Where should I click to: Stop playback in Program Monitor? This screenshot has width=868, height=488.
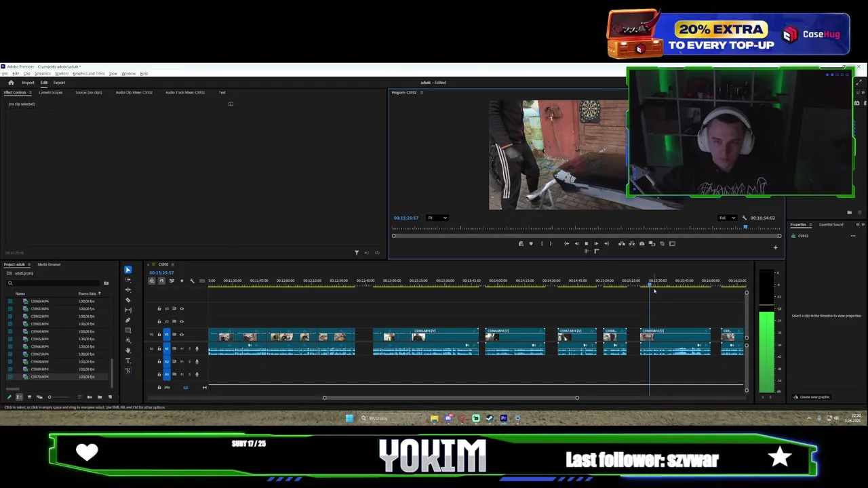(587, 243)
